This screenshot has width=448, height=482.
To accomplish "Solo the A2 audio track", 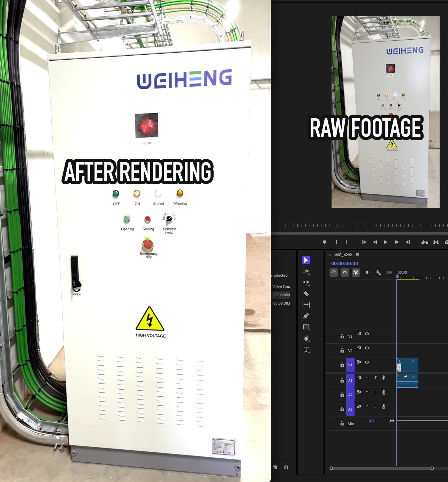I will (x=375, y=392).
